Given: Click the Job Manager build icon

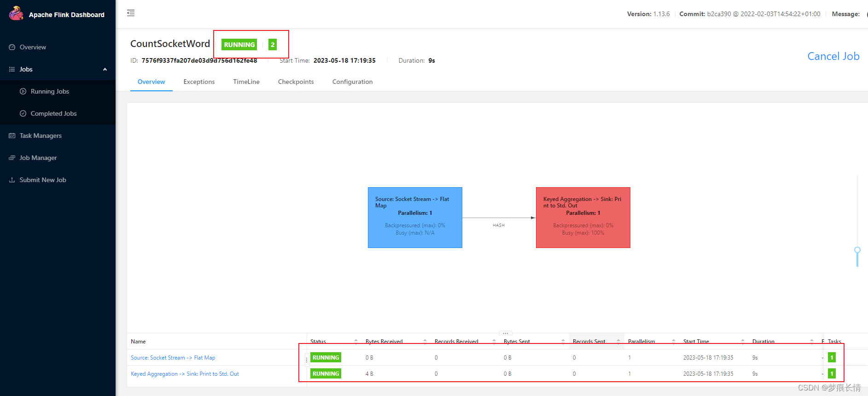Looking at the screenshot, I should pos(12,158).
